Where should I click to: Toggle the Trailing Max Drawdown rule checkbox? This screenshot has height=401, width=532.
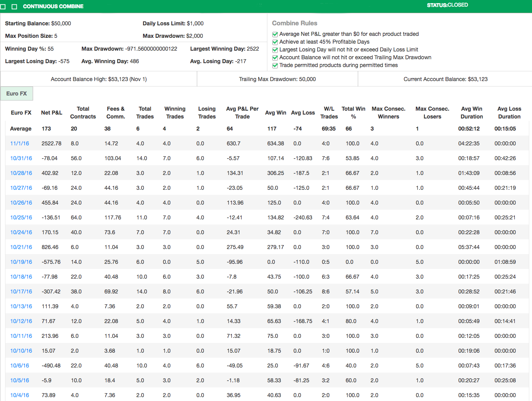(275, 58)
